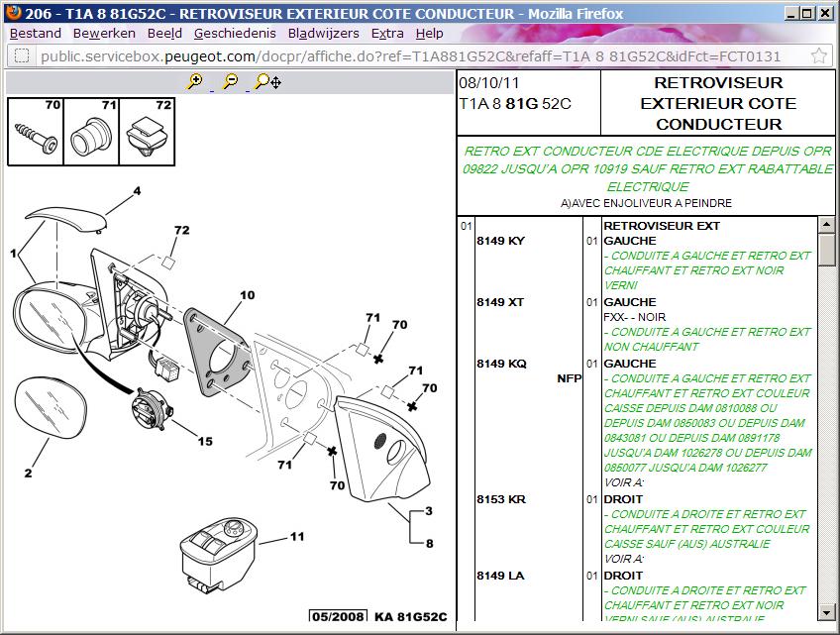Select the magnifier with pan arrows tool
Image resolution: width=840 pixels, height=635 pixels.
point(267,81)
